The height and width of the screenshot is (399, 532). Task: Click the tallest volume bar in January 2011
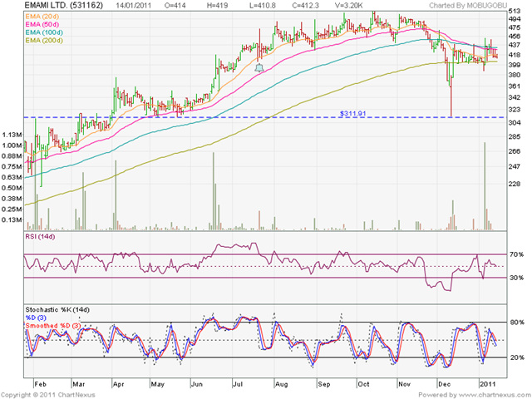[485, 186]
